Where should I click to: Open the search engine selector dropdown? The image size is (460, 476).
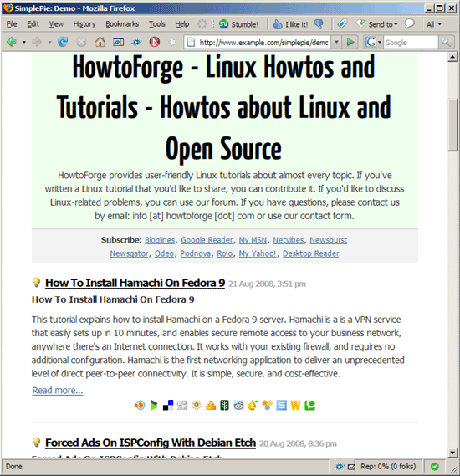coord(379,42)
